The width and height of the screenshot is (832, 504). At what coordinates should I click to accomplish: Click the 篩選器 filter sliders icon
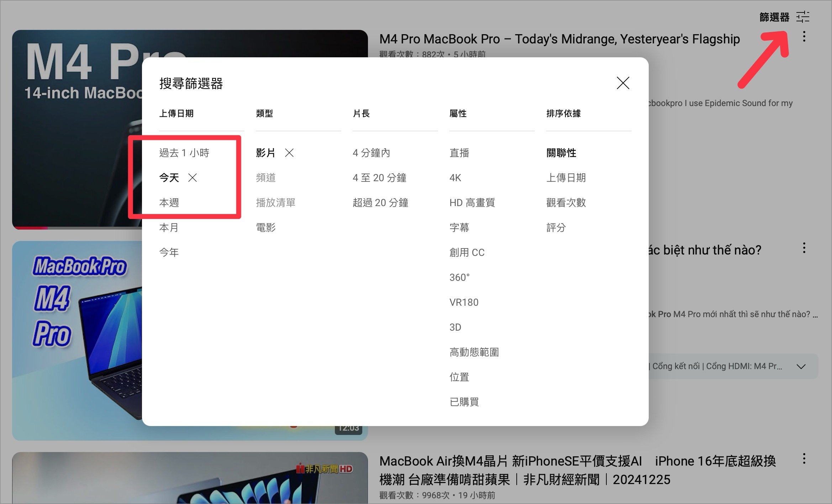[803, 17]
